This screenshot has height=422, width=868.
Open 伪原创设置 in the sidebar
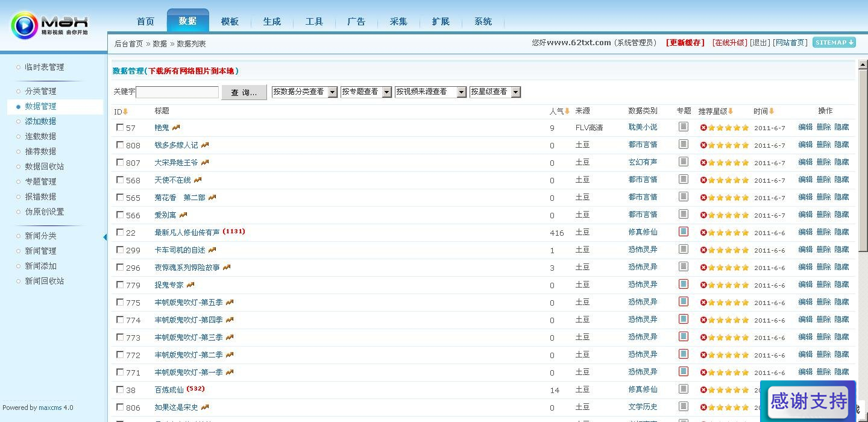point(44,212)
